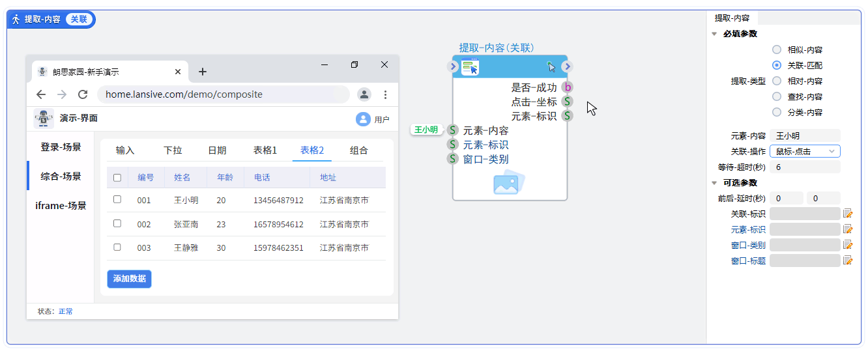Click the edit icon next to the 窗口-类别 field
The height and width of the screenshot is (353, 868).
(848, 245)
